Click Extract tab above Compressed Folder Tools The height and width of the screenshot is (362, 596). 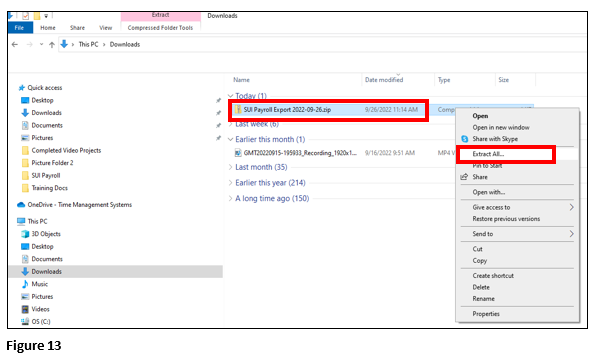click(x=160, y=16)
